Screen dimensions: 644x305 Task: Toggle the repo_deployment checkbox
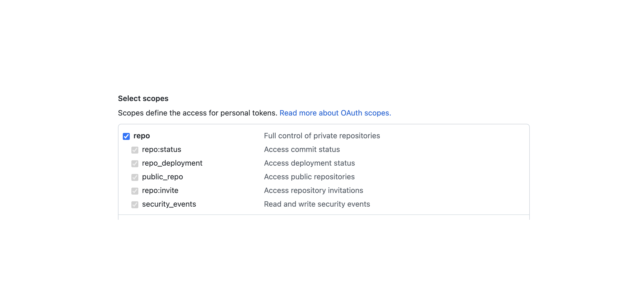(135, 164)
